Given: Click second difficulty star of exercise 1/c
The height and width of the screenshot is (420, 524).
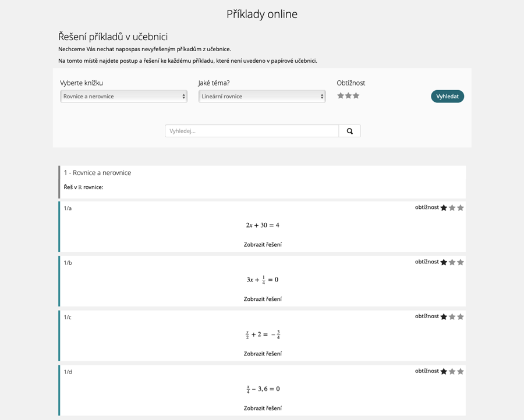Looking at the screenshot, I should (452, 317).
